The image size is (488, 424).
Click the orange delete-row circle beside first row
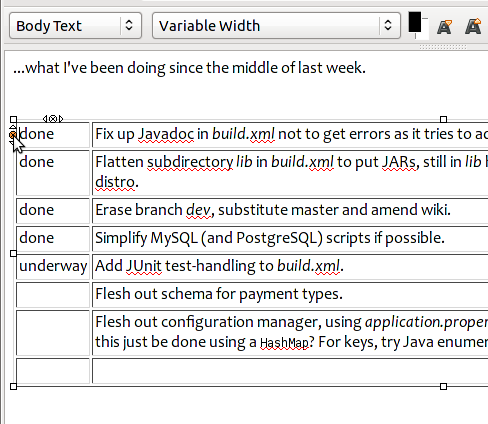12,135
